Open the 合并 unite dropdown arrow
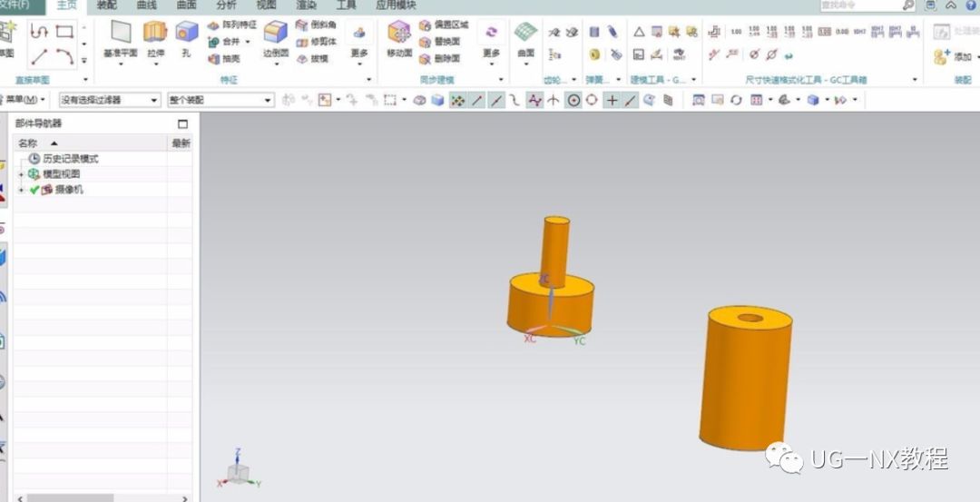 tap(248, 42)
